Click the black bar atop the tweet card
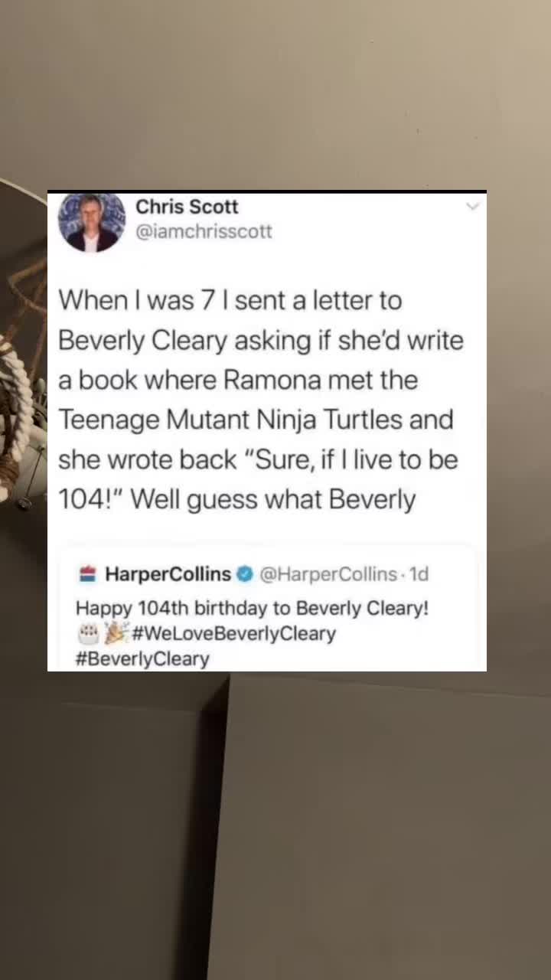Image resolution: width=551 pixels, height=980 pixels. click(x=267, y=191)
